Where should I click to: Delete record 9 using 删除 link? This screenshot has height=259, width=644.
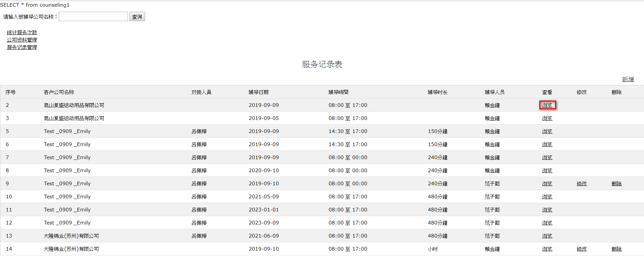(x=616, y=184)
